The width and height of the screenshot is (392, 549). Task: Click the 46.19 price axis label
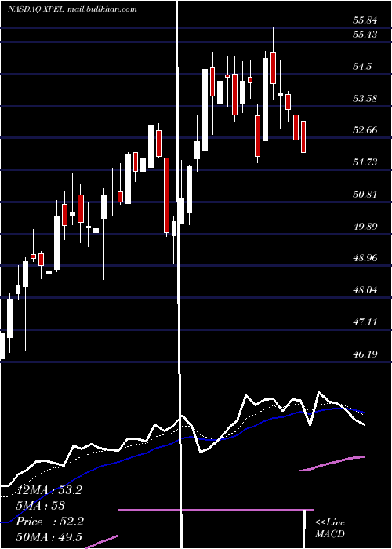tap(365, 354)
